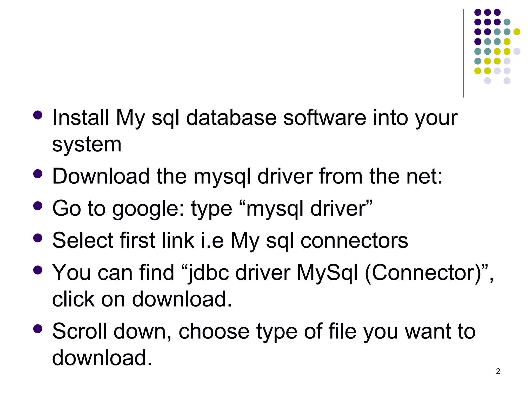The image size is (532, 399).
Task: Click the text 'click on download.'
Action: (142, 299)
